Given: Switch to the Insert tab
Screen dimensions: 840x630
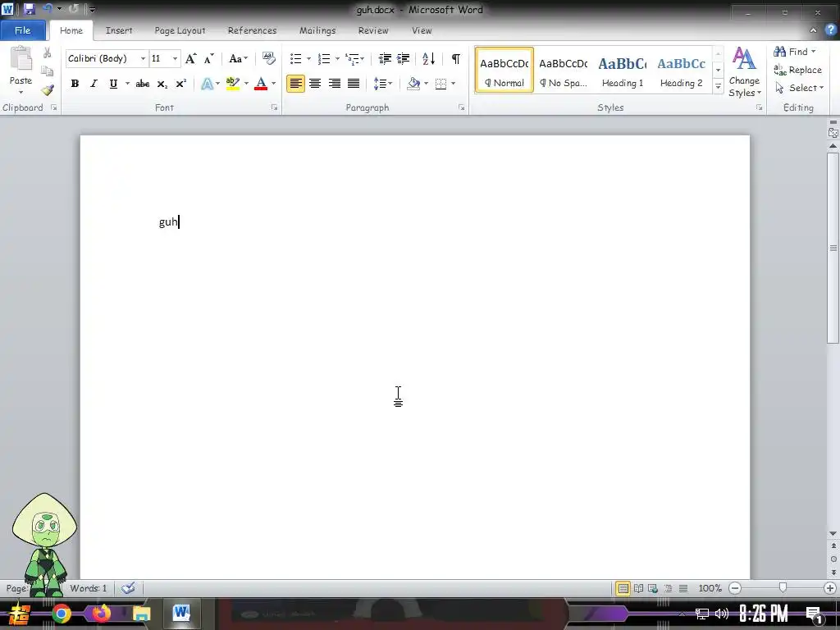Looking at the screenshot, I should [119, 30].
